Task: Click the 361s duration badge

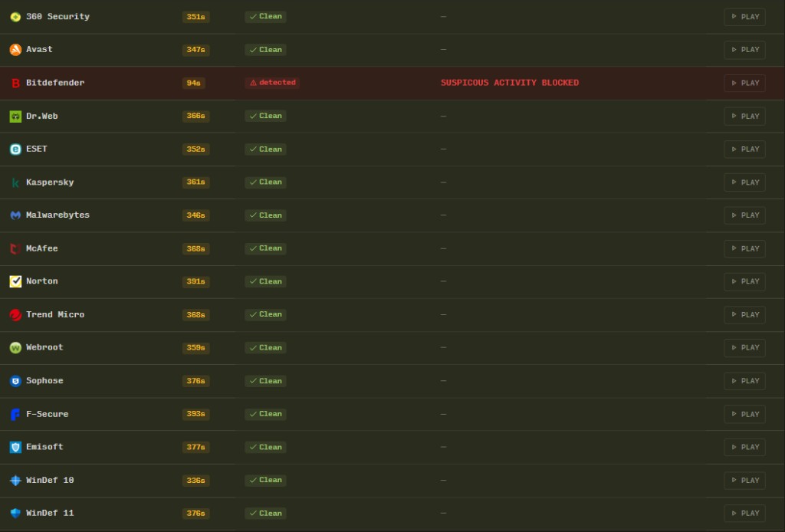Action: click(195, 182)
